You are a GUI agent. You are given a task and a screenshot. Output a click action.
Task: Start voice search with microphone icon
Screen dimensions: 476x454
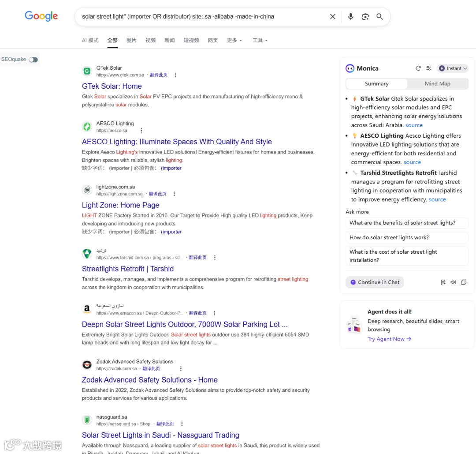click(351, 16)
